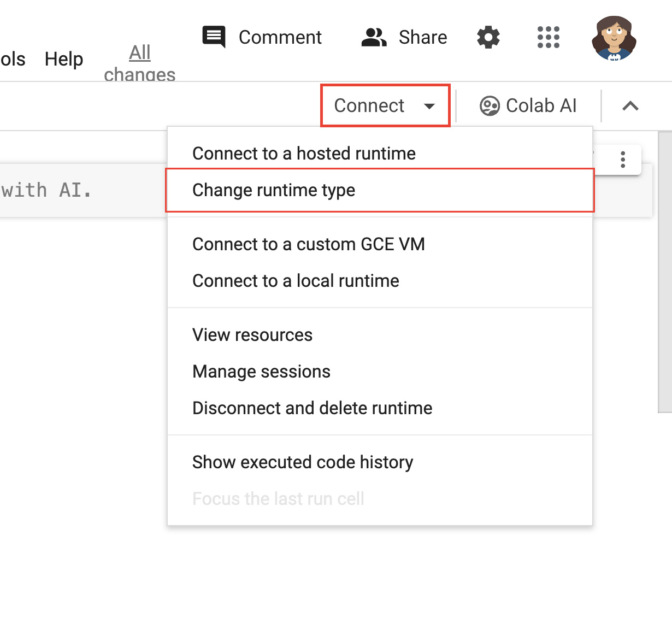Click the All changes link

point(140,61)
